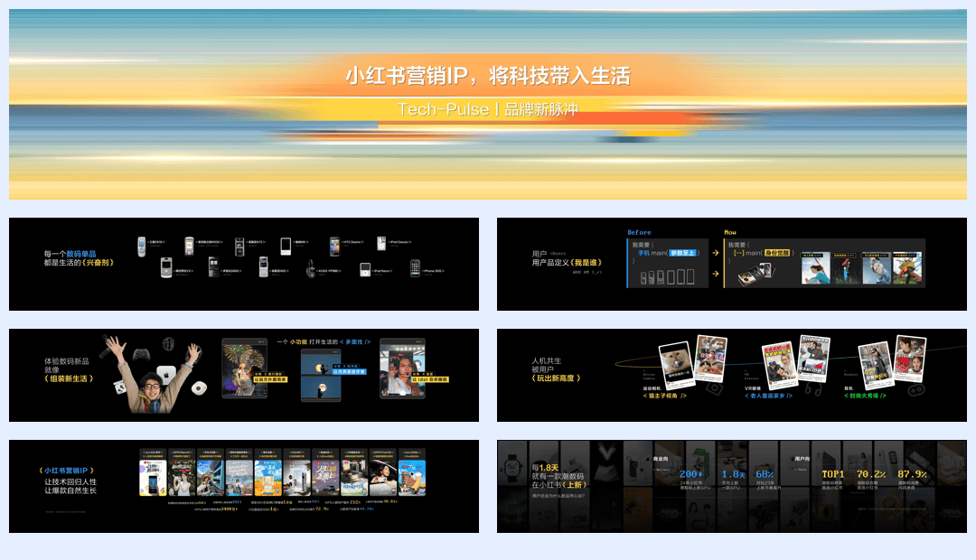Click the 商业向 section label
976x560 pixels.
pyautogui.click(x=661, y=459)
